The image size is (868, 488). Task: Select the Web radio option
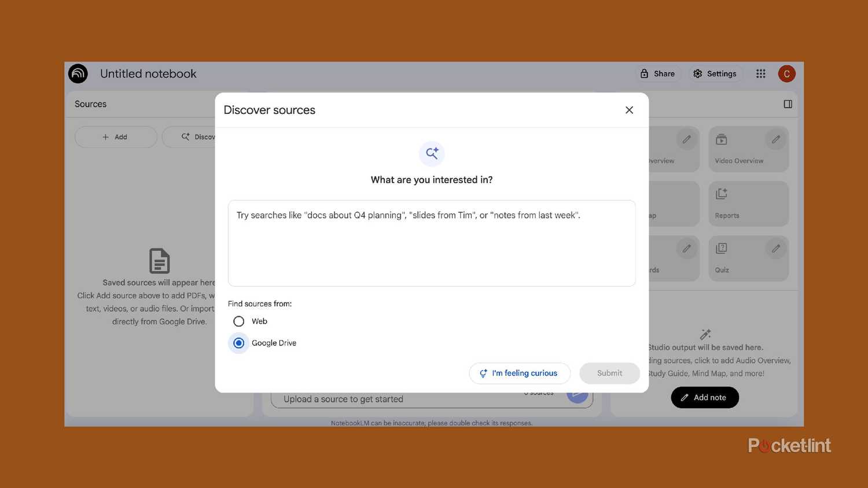tap(238, 321)
